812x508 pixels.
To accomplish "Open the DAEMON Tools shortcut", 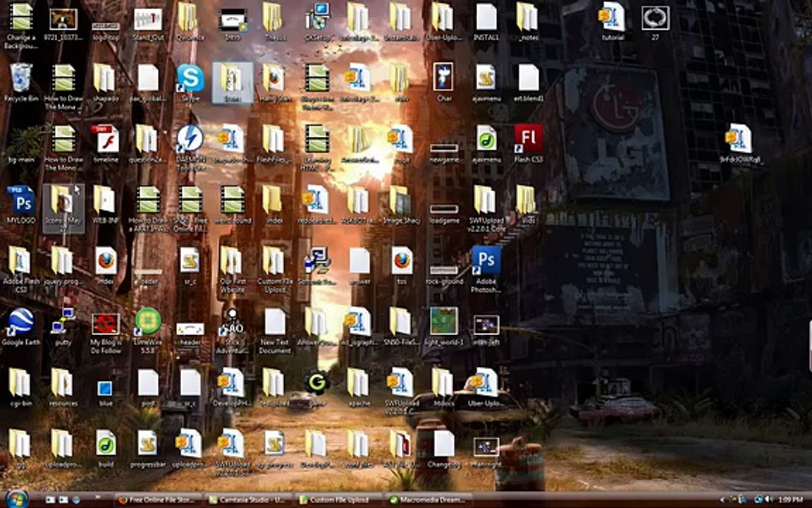I will [x=190, y=147].
